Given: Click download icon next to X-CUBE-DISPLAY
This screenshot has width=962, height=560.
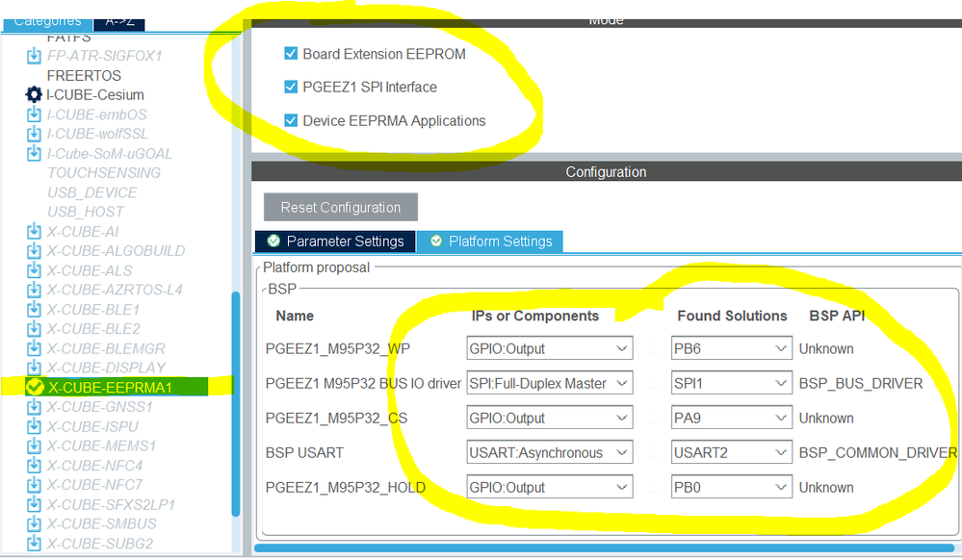Looking at the screenshot, I should 34,368.
